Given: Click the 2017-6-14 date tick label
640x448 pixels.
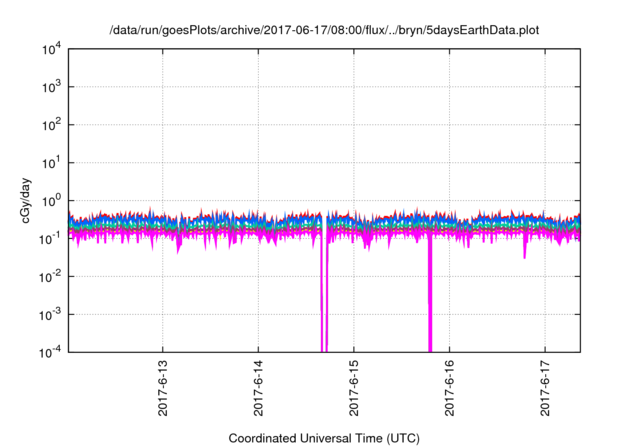Looking at the screenshot, I should click(258, 388).
